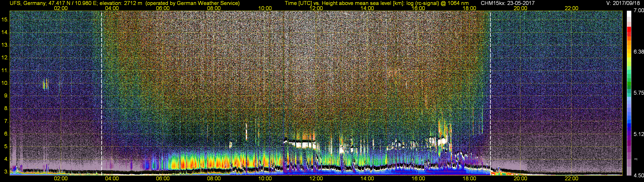This screenshot has height=182, width=644.
Task: Click the 08:00 label on the bottom time axis
Action: [x=214, y=179]
